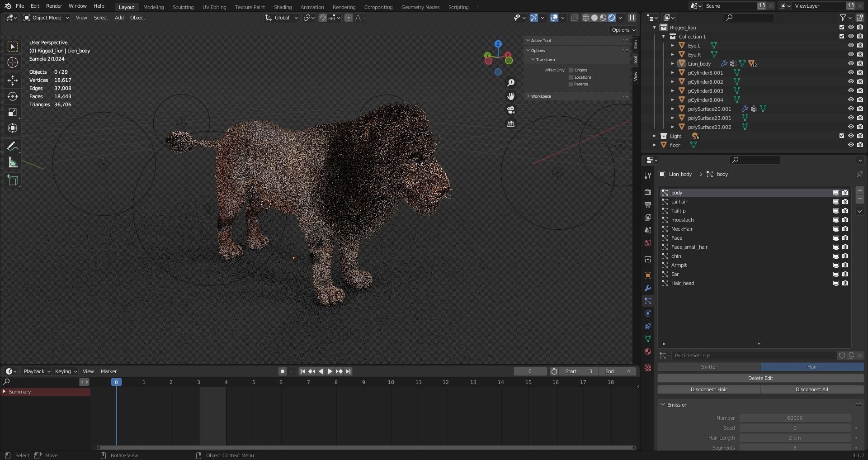Toggle tailhair particle viewport display

pyautogui.click(x=836, y=202)
